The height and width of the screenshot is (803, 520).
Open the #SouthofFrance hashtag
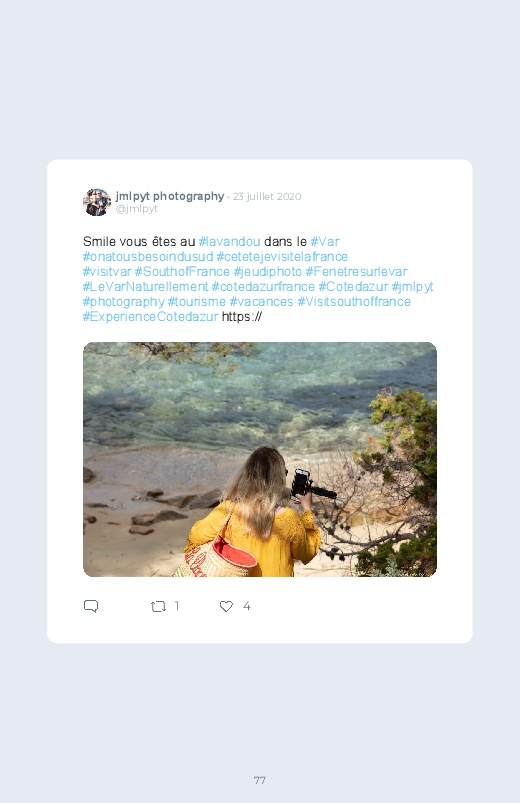tap(182, 271)
